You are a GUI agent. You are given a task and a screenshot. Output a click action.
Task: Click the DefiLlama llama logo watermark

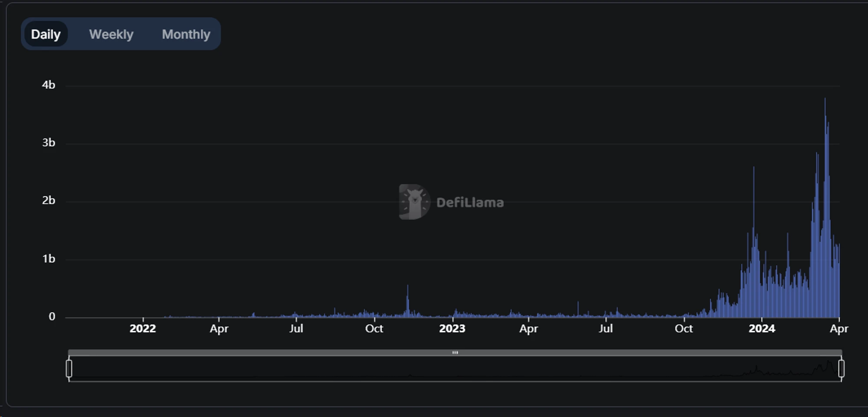(x=414, y=202)
